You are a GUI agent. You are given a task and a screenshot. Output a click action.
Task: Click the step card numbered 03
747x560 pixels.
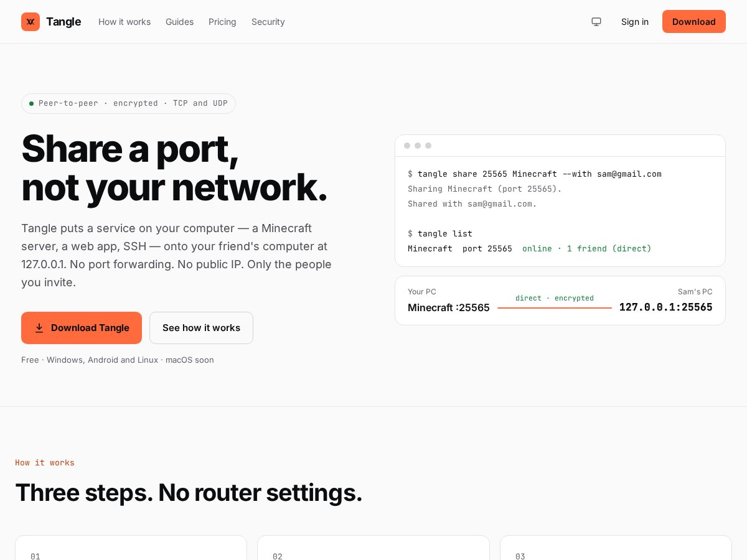tap(616, 548)
